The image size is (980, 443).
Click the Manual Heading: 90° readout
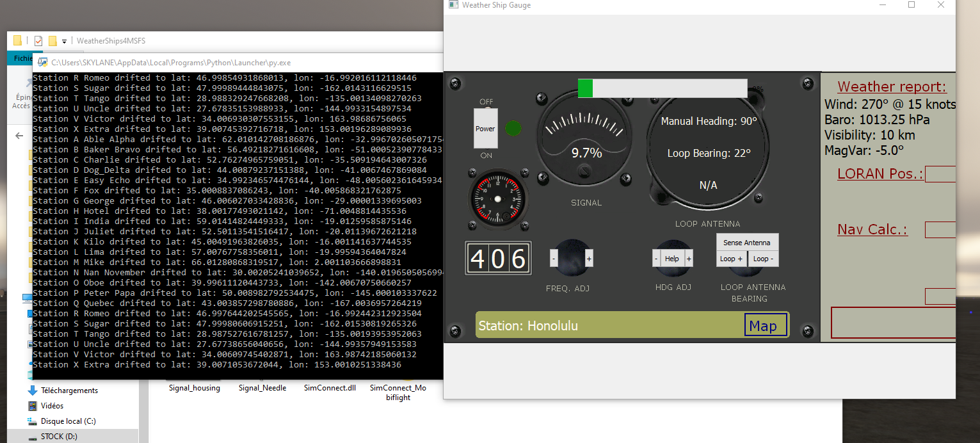click(x=709, y=121)
